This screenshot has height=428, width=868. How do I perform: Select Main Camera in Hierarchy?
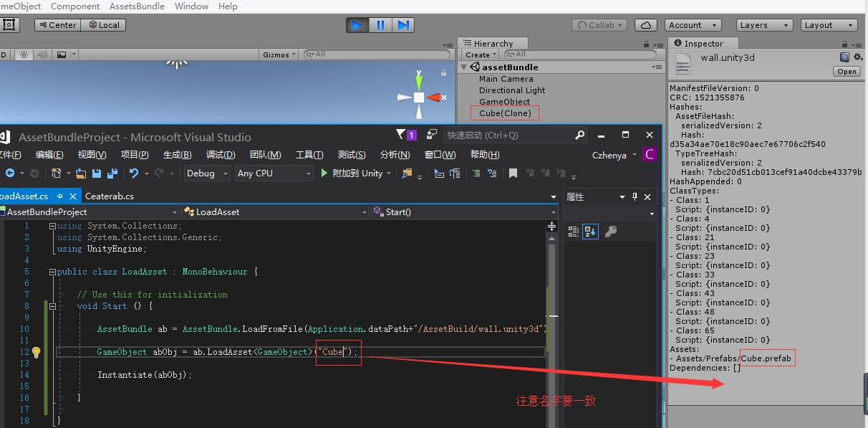coord(506,79)
